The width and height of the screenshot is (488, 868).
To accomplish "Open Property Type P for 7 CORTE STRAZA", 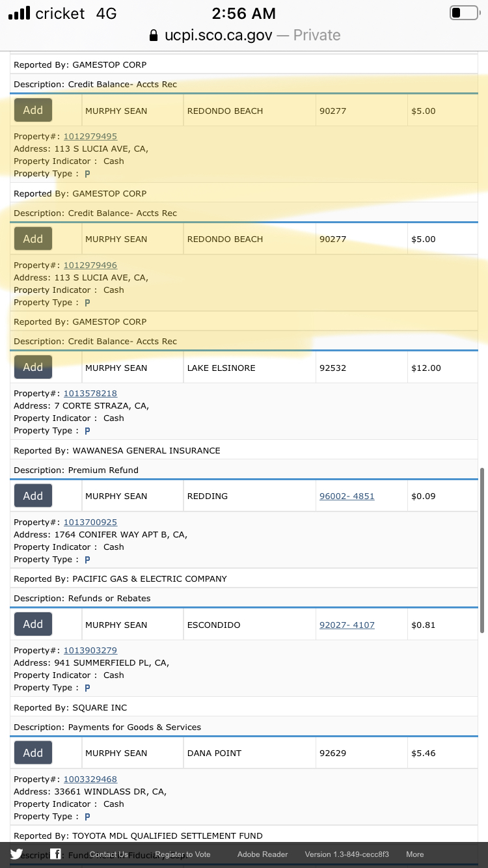I will (87, 431).
